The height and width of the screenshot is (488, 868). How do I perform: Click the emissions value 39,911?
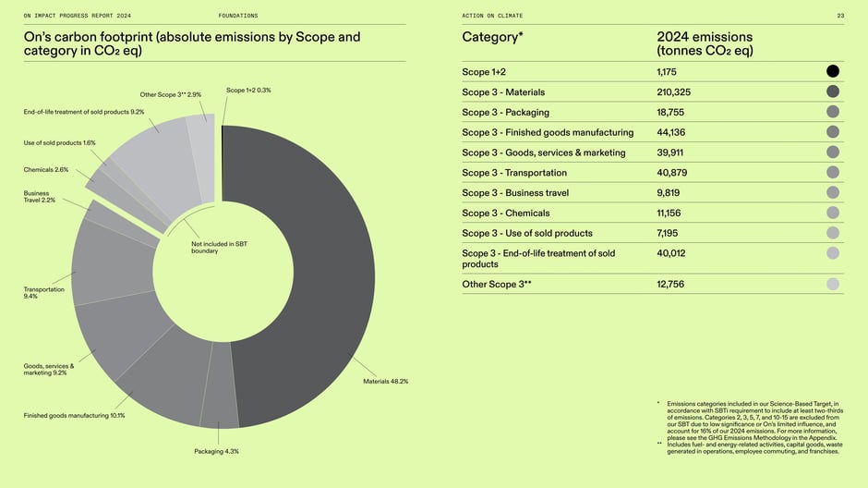669,152
